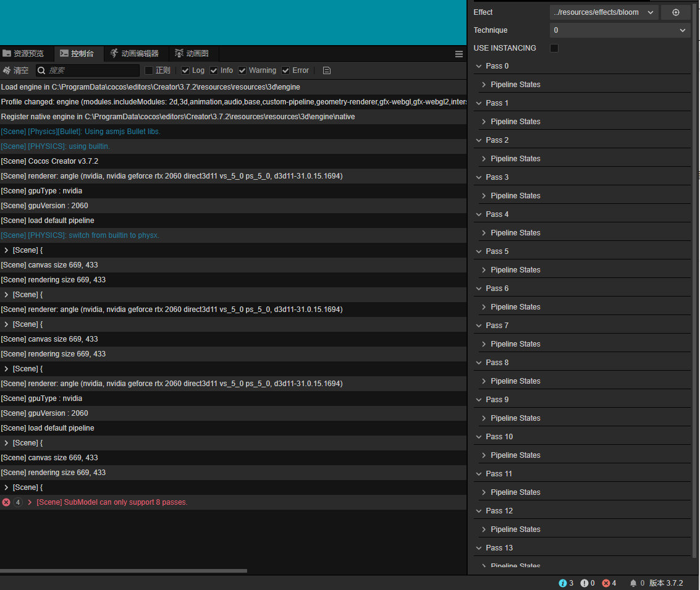
Task: Collapse the Pass 0 section
Action: coord(479,66)
